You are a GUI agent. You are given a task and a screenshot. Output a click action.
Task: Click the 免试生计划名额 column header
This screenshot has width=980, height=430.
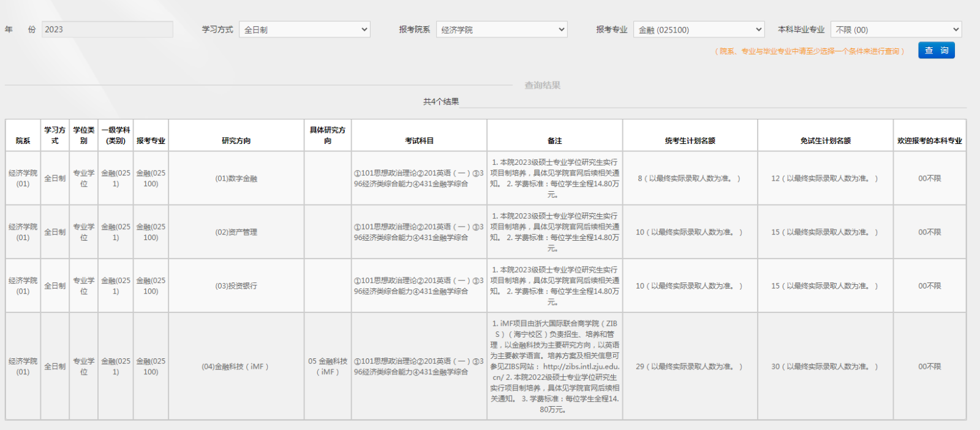[x=826, y=135]
